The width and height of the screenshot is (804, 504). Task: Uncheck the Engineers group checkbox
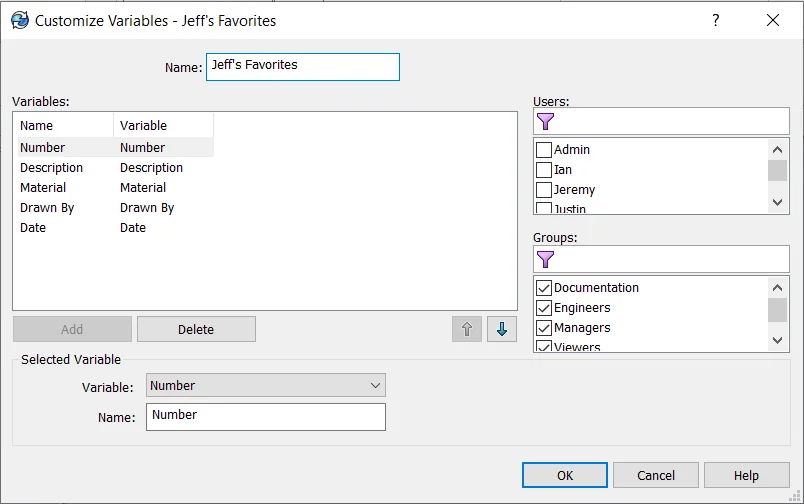click(544, 308)
